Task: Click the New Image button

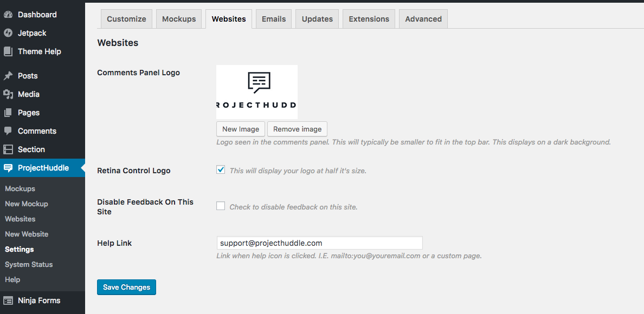Action: pos(241,129)
